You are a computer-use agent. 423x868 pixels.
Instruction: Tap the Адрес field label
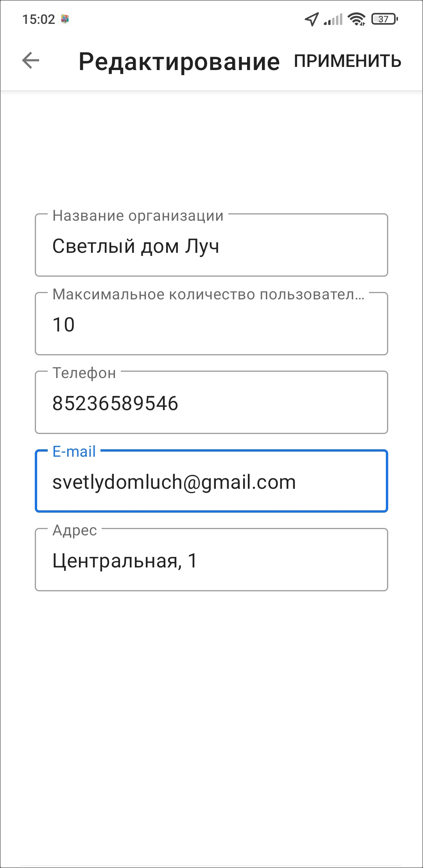[x=75, y=530]
